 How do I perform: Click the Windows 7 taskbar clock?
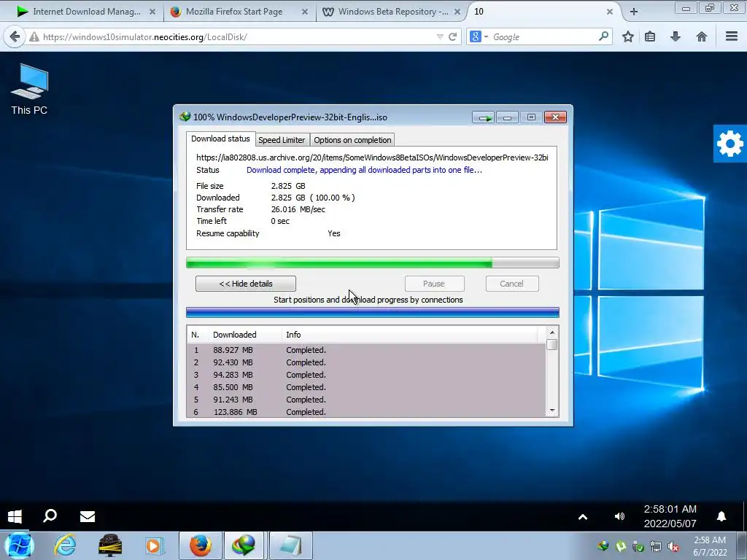point(710,546)
